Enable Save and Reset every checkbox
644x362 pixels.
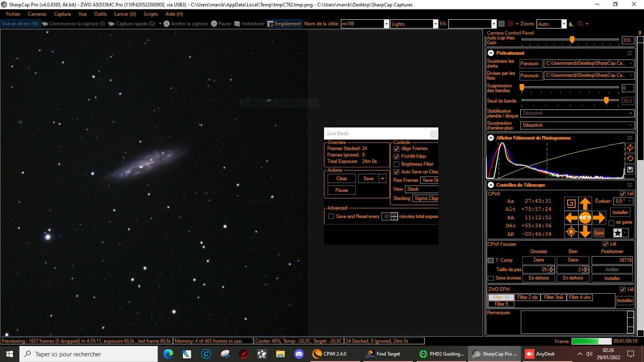[x=331, y=216]
